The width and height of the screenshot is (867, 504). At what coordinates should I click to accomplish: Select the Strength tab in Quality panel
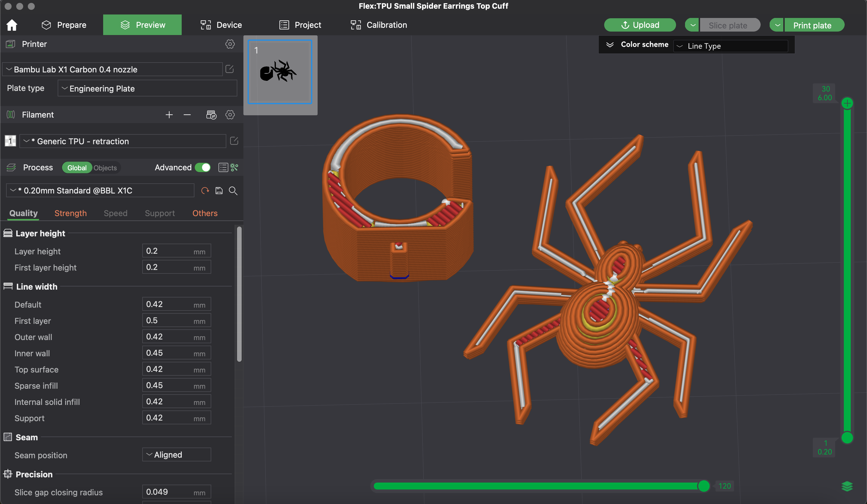pos(70,213)
